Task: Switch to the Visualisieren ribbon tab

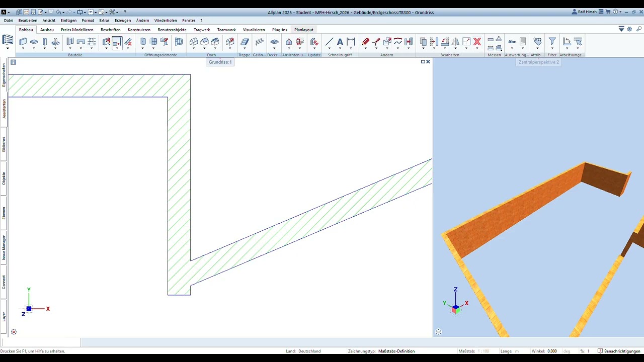Action: 254,30
